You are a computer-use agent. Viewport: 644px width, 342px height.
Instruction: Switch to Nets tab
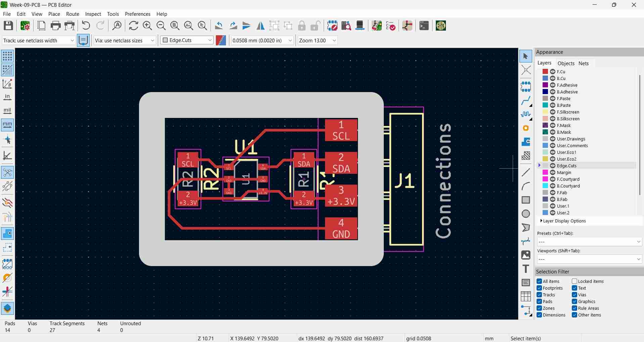point(584,63)
